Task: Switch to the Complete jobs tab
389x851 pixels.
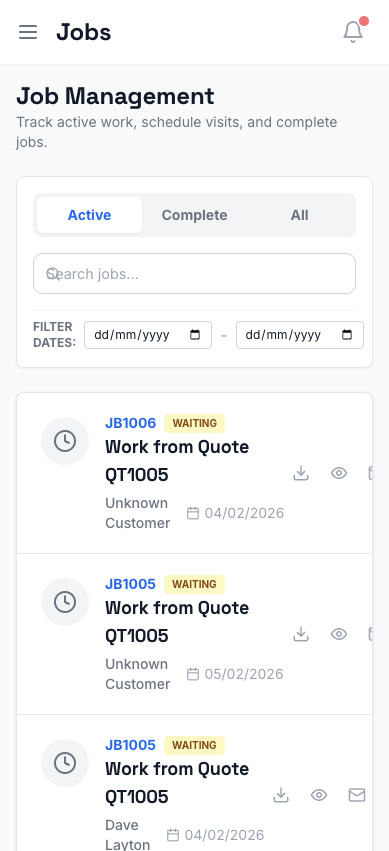Action: [194, 215]
